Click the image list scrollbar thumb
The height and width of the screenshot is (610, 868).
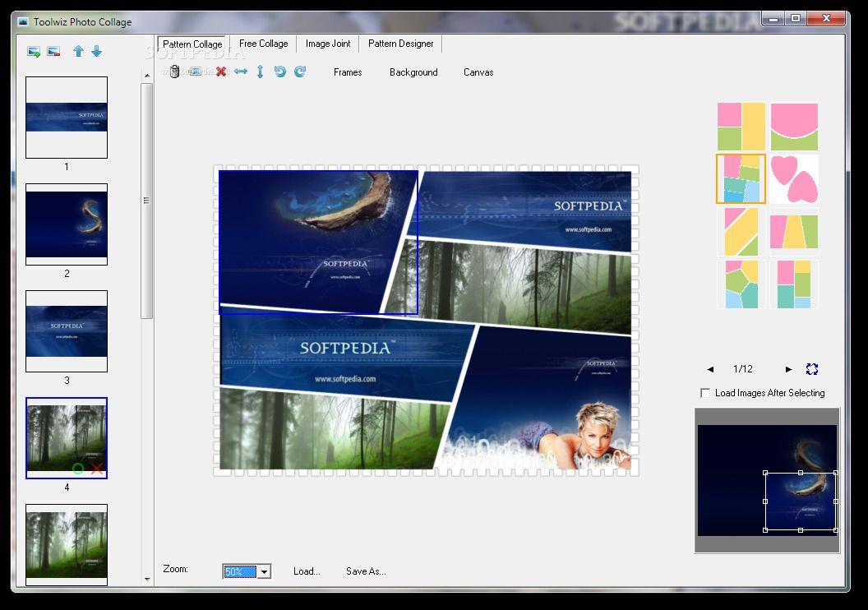coord(146,201)
